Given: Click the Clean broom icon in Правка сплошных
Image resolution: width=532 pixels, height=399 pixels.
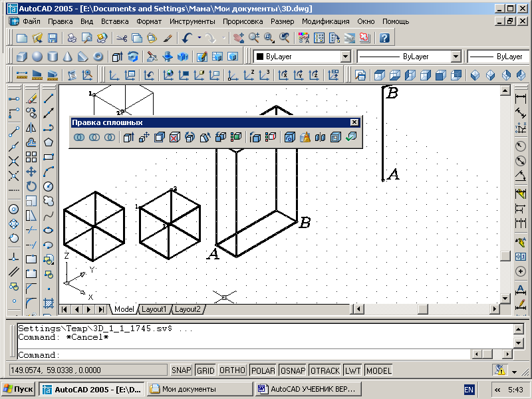Looking at the screenshot, I should tap(305, 137).
